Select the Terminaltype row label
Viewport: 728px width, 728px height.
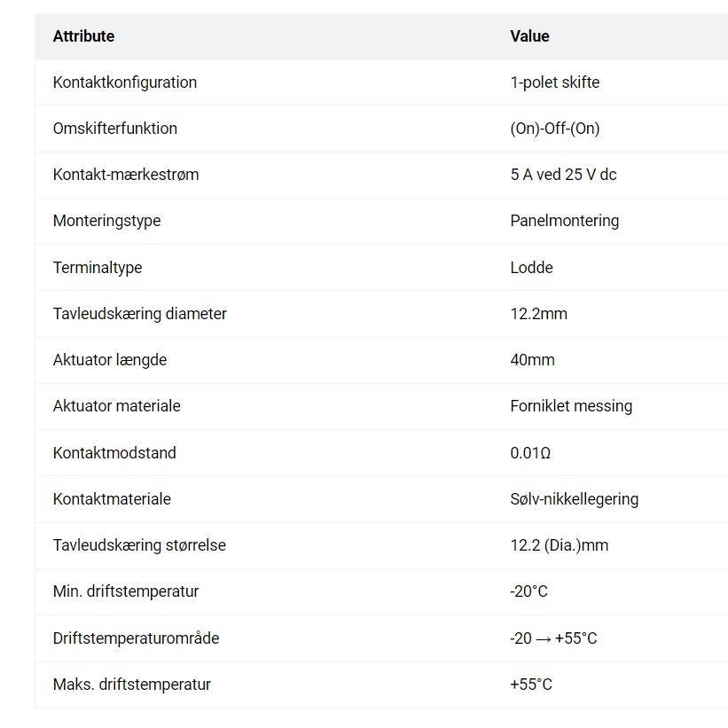pyautogui.click(x=98, y=268)
